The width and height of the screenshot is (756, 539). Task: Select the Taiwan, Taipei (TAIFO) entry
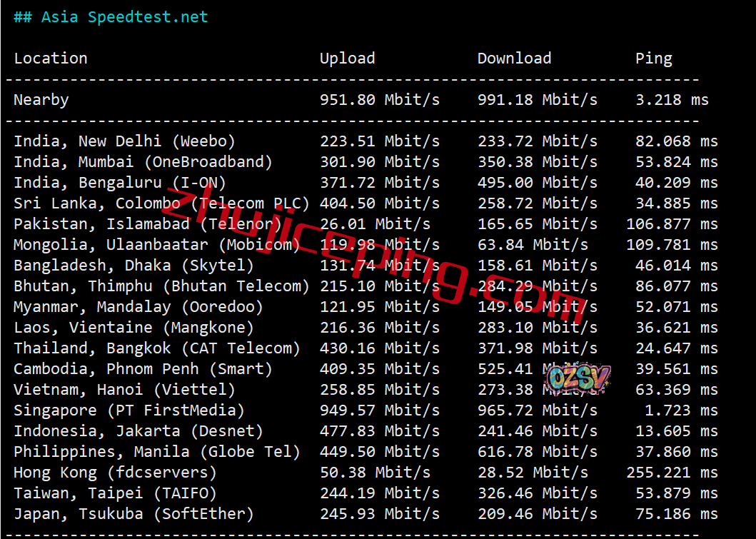115,493
